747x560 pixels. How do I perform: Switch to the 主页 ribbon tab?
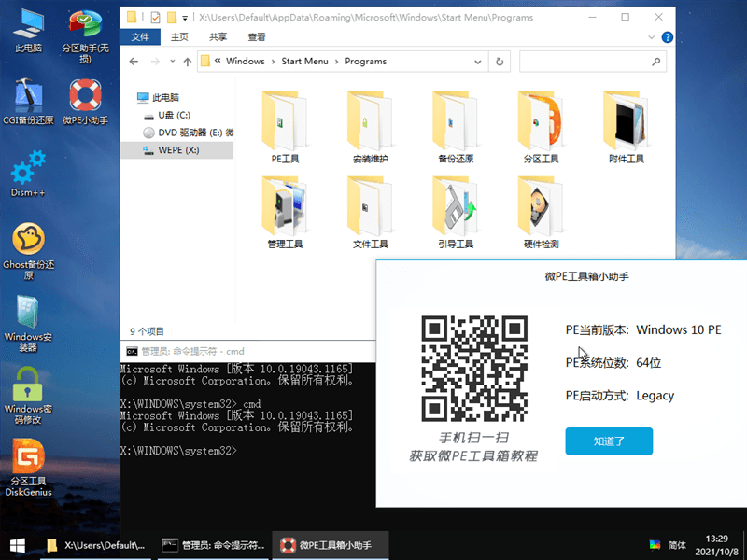178,38
